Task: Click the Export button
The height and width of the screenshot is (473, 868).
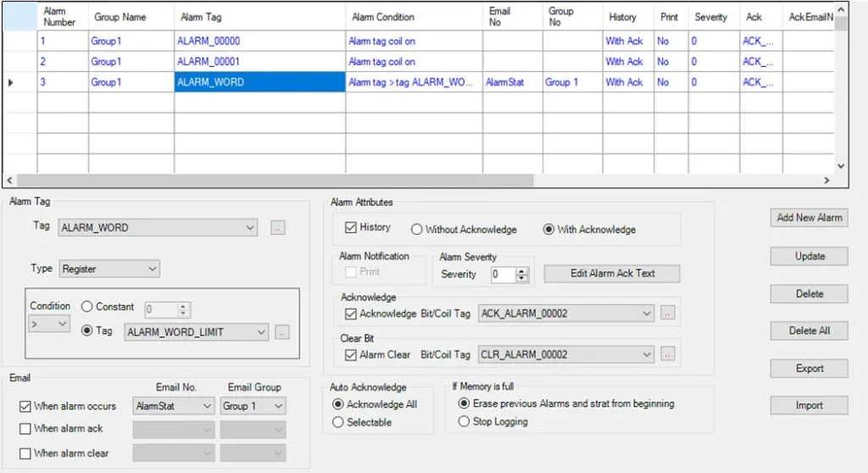Action: tap(809, 369)
